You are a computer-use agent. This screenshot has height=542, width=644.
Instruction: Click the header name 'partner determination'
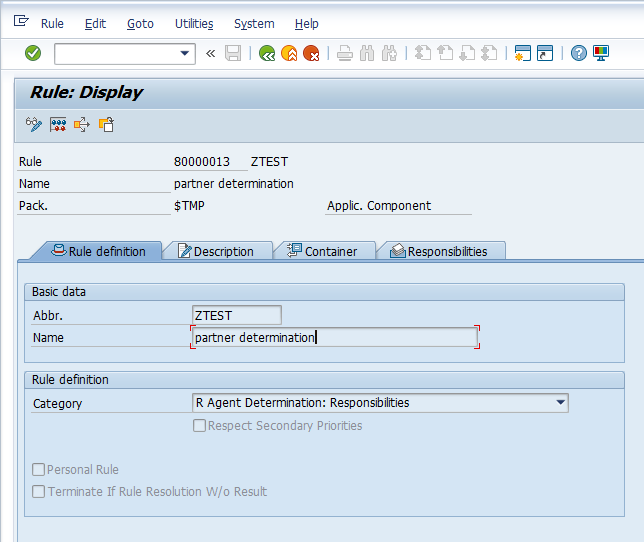(x=234, y=184)
